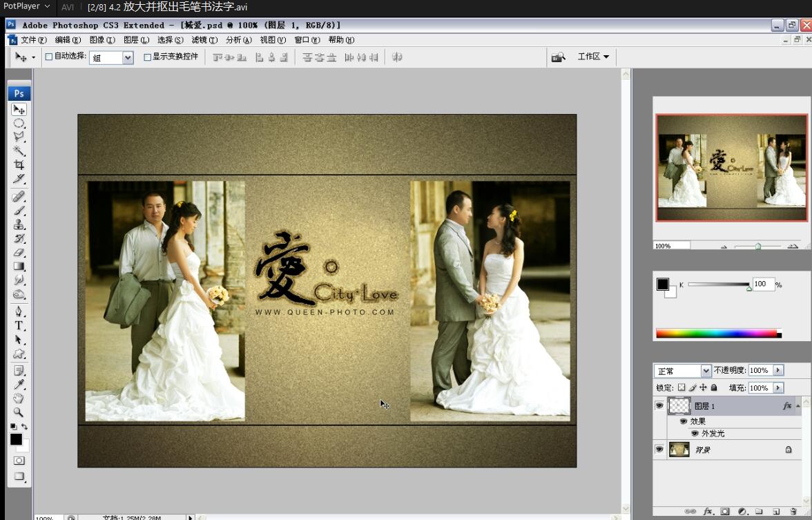812x520 pixels.
Task: Select the Path Selection tool
Action: (19, 340)
